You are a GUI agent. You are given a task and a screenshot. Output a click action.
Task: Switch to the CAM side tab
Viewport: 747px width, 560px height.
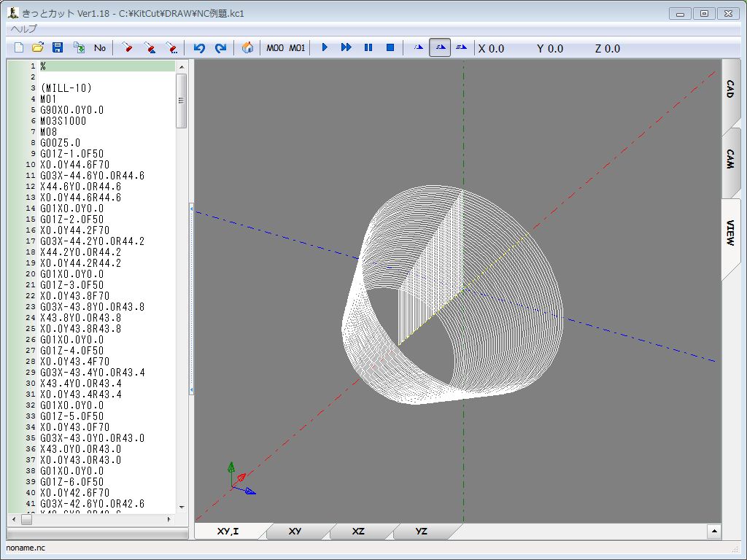(x=730, y=158)
